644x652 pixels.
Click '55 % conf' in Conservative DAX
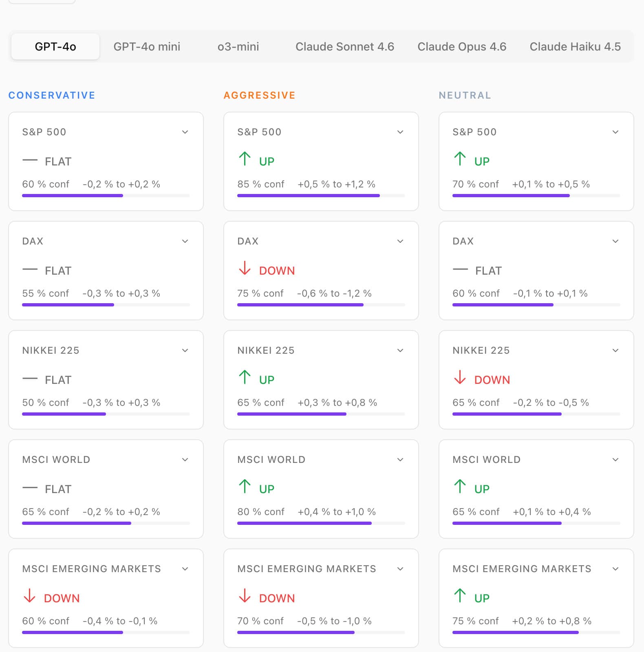click(46, 293)
